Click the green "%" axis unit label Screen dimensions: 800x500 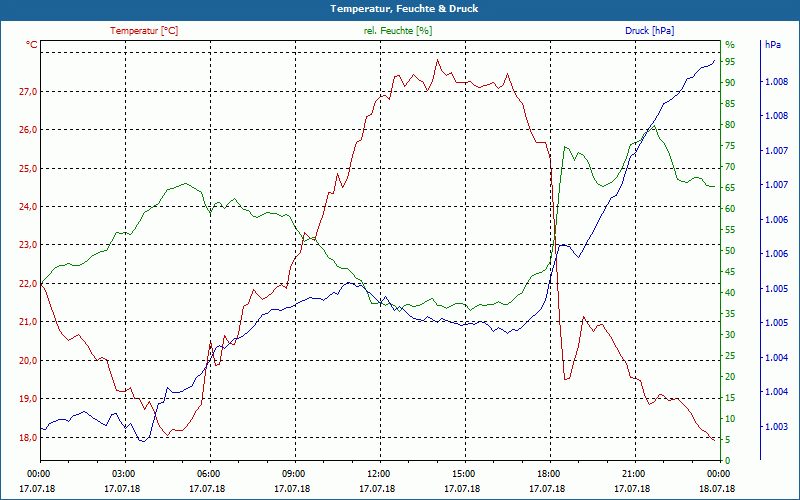pyautogui.click(x=730, y=45)
